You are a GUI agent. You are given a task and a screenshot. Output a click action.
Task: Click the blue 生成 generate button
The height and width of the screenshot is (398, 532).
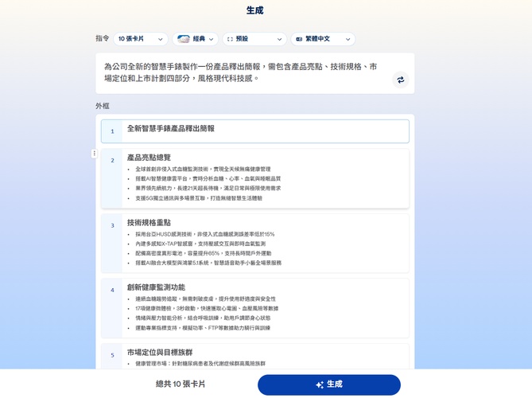[329, 384]
